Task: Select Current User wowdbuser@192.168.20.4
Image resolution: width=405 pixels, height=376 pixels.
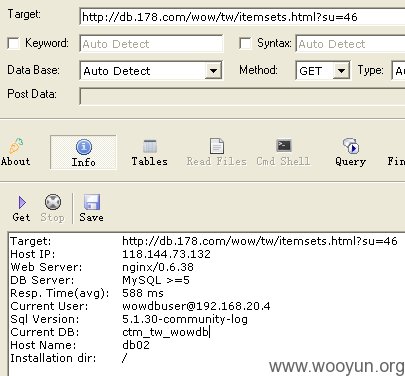Action: (196, 306)
